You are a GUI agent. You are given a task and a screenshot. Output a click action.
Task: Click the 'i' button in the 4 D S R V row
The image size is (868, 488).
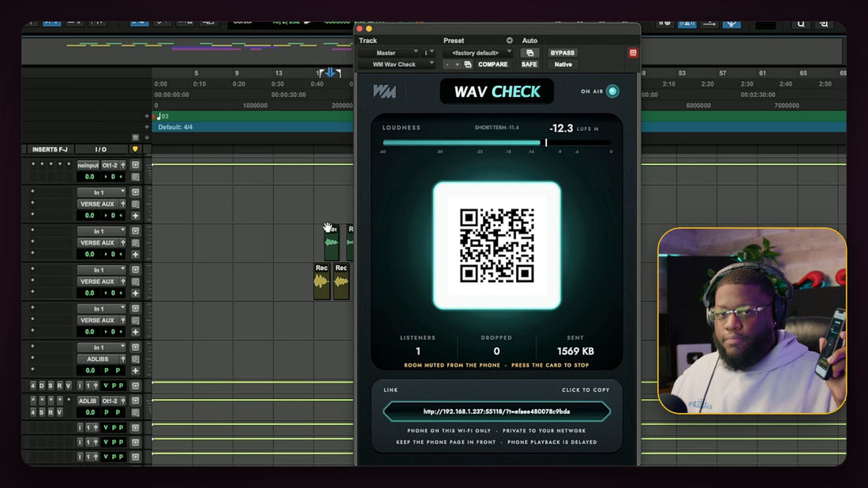pos(80,386)
